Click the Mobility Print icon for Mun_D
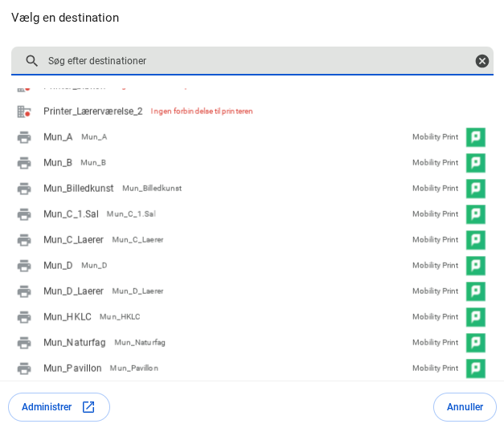The image size is (504, 432). (x=475, y=266)
